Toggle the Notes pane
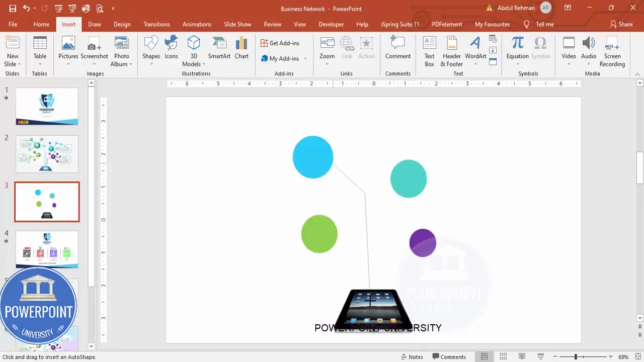The image size is (644, 362). point(412,356)
